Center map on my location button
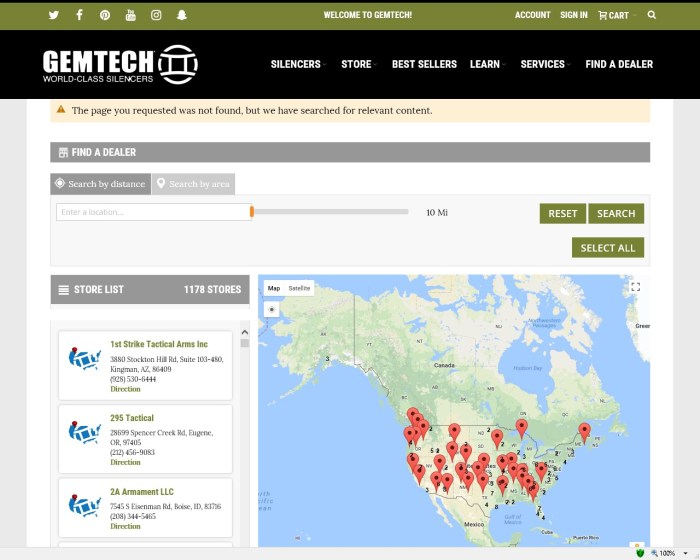The width and height of the screenshot is (700, 560). coord(271,309)
